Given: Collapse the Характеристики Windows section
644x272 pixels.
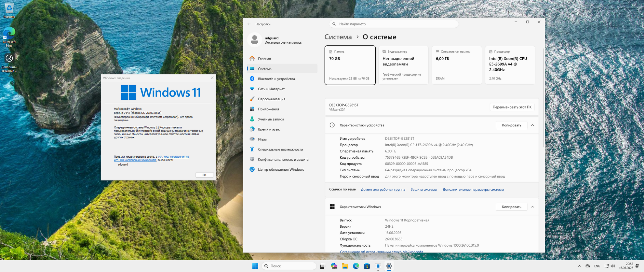Looking at the screenshot, I should pyautogui.click(x=532, y=207).
